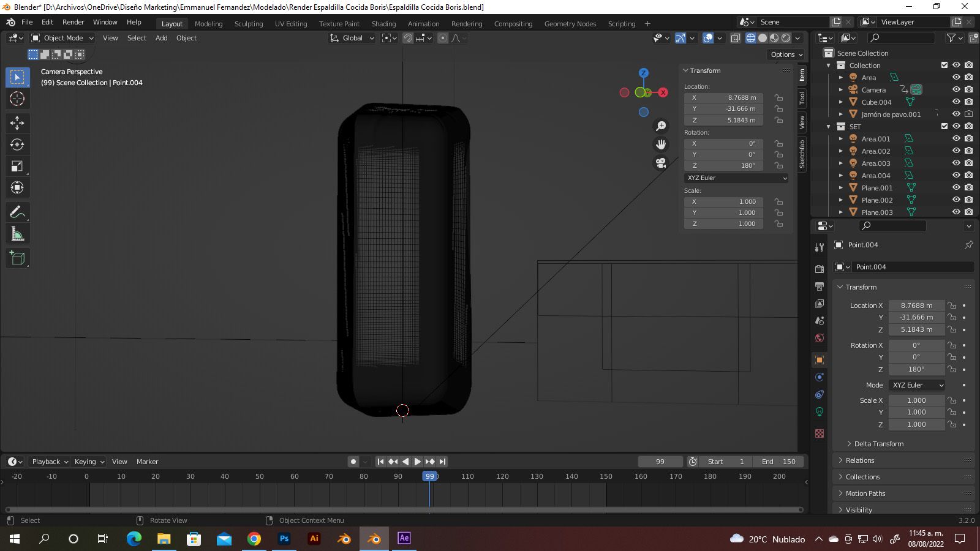Select the 3D Cursor tool

(17, 99)
